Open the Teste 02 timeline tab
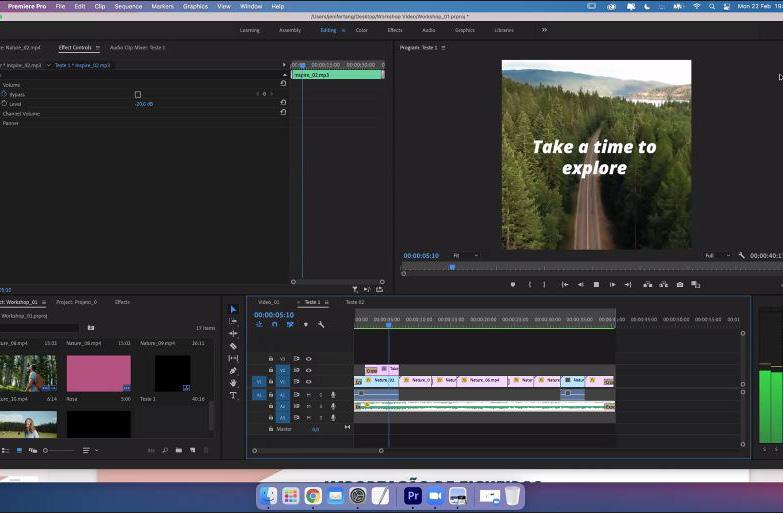Screen dimensions: 783x513 [x=355, y=302]
